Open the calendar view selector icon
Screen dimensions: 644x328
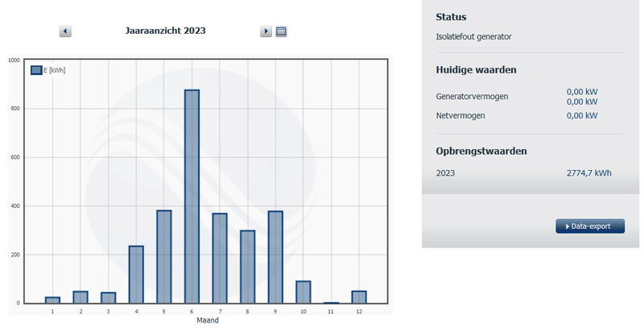[281, 31]
